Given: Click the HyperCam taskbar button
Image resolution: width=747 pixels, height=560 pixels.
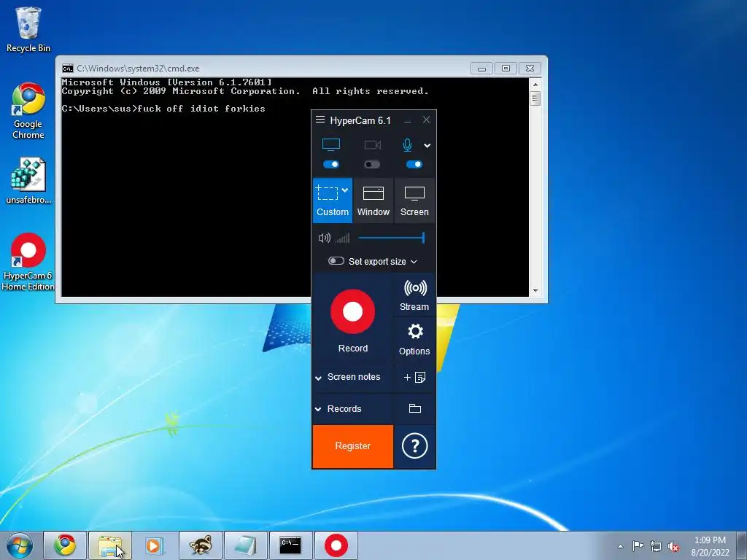Looking at the screenshot, I should click(x=336, y=545).
